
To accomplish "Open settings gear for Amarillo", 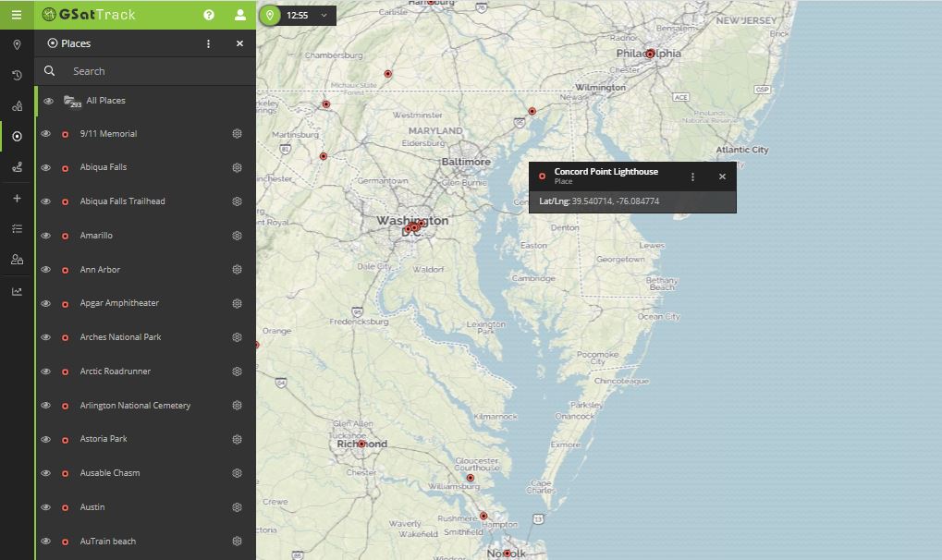I will [x=237, y=236].
